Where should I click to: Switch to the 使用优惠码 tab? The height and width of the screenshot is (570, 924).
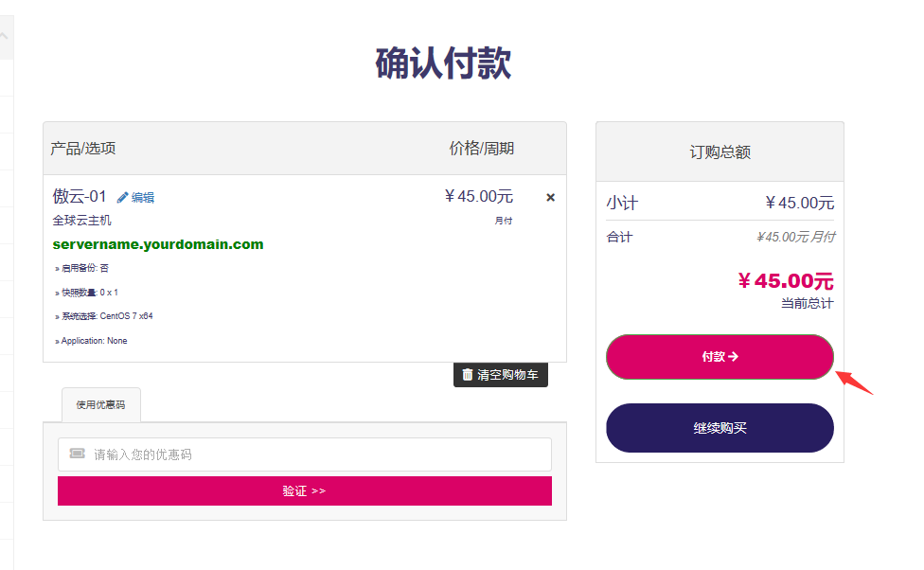click(x=100, y=404)
